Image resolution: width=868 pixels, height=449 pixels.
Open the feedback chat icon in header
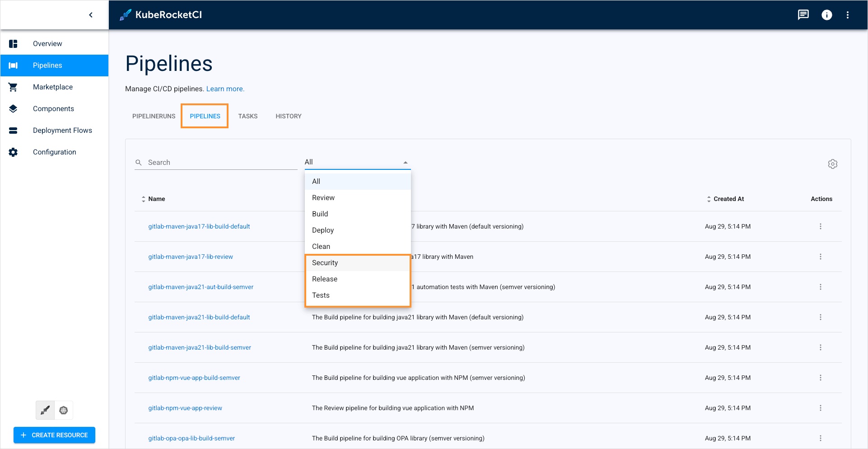tap(803, 15)
